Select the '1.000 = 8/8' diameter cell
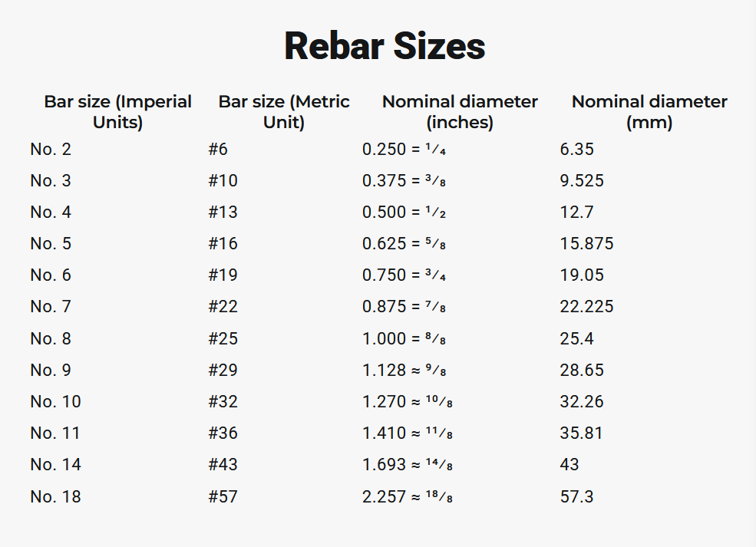This screenshot has width=756, height=547. [x=404, y=338]
